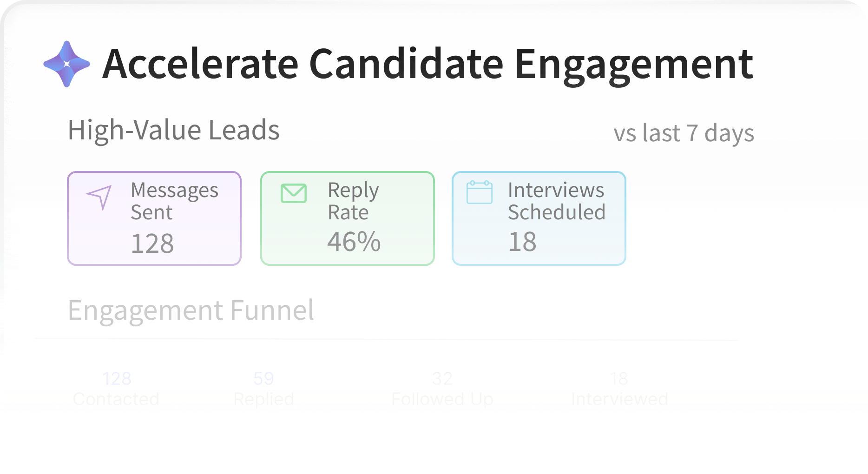Click the green envelope Reply Rate icon
The image size is (868, 474).
(294, 193)
